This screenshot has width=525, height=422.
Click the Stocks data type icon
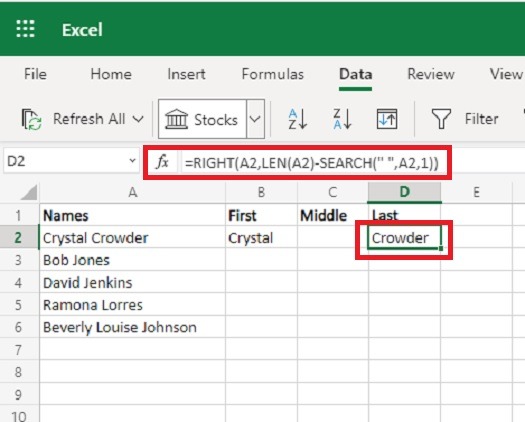click(176, 119)
